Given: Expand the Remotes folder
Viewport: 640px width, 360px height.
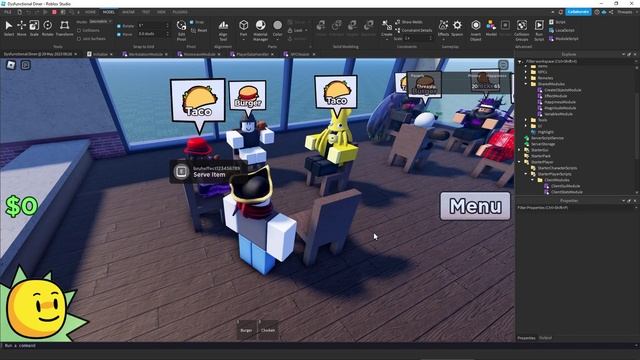Looking at the screenshot, I should pos(527,78).
